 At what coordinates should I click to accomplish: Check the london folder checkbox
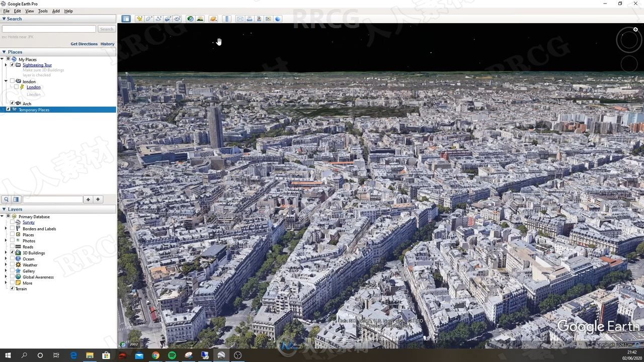[12, 81]
